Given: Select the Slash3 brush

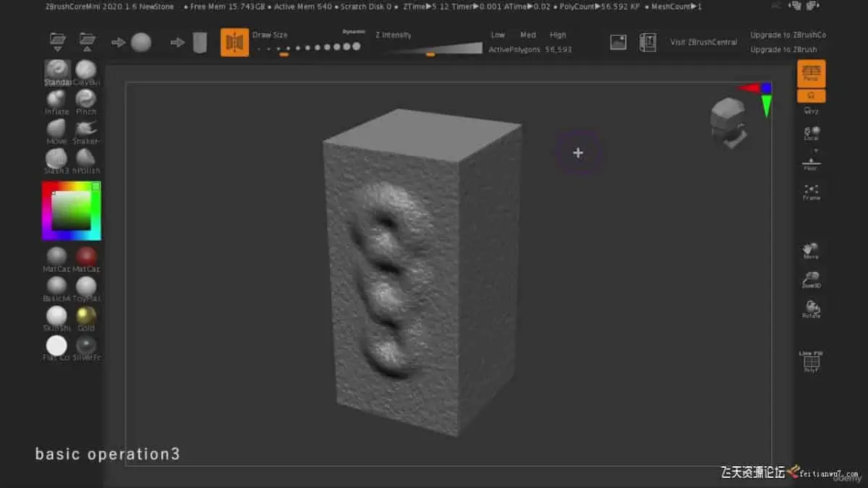Looking at the screenshot, I should (57, 160).
